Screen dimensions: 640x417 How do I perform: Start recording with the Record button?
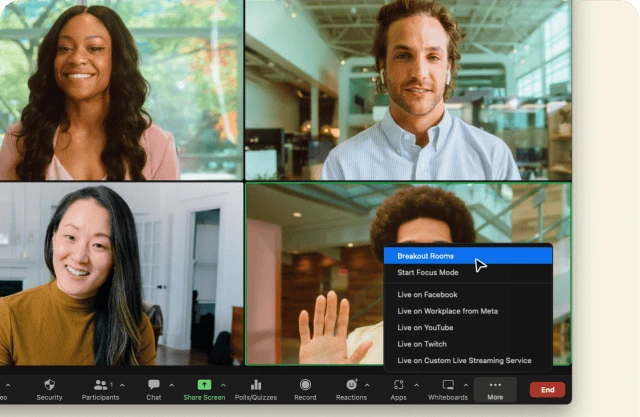pyautogui.click(x=305, y=385)
